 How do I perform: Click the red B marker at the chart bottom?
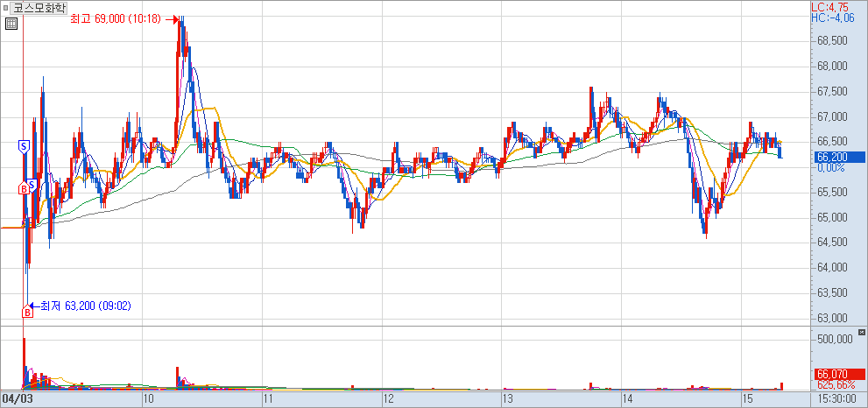27,313
